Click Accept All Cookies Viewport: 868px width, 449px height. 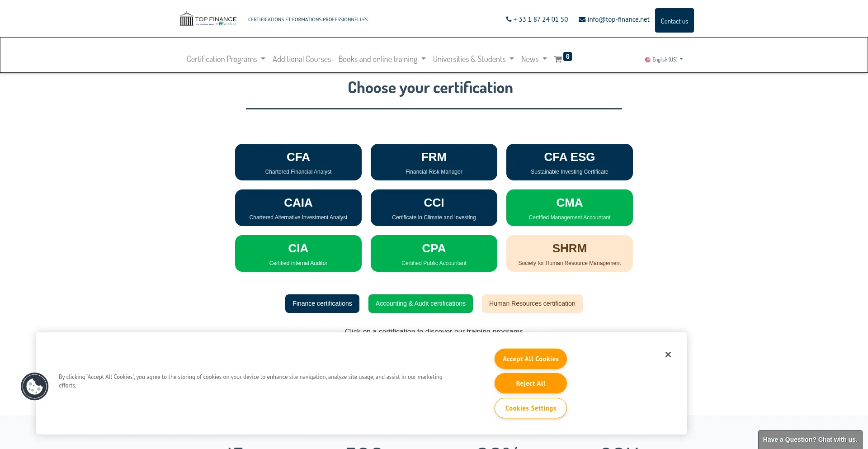point(530,359)
